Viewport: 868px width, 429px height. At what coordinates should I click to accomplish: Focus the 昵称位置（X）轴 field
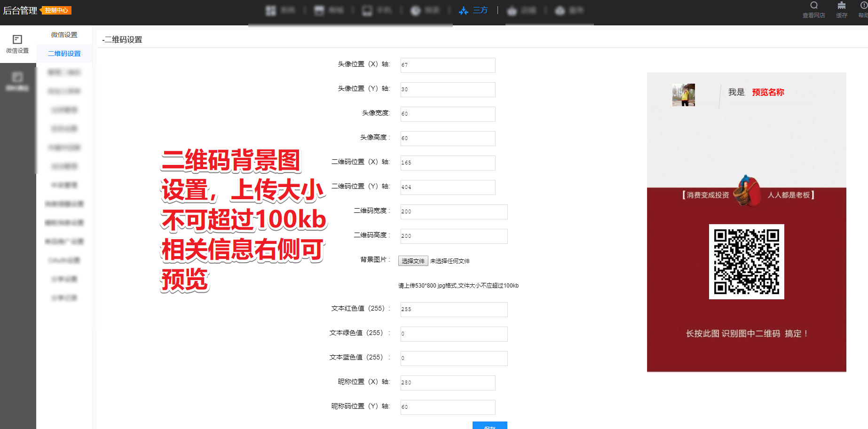(448, 383)
